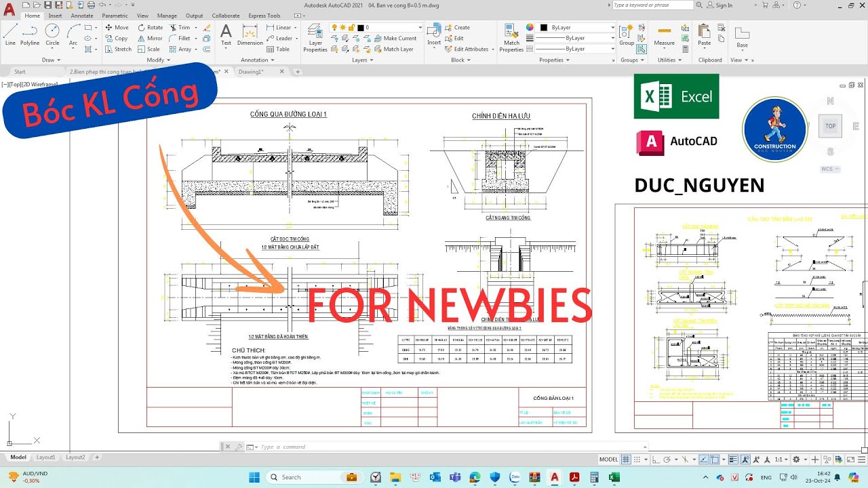Click the Erase tool icon
This screenshot has width=868, height=488.
[x=206, y=28]
